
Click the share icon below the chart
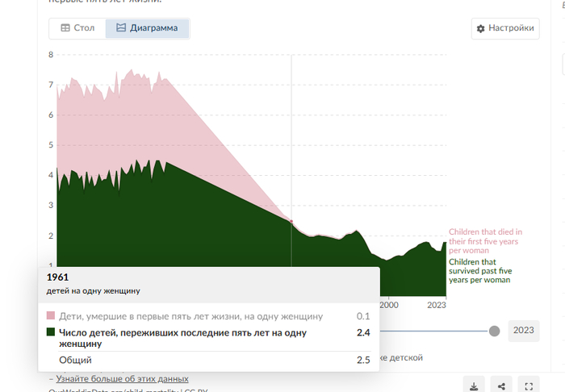501,386
